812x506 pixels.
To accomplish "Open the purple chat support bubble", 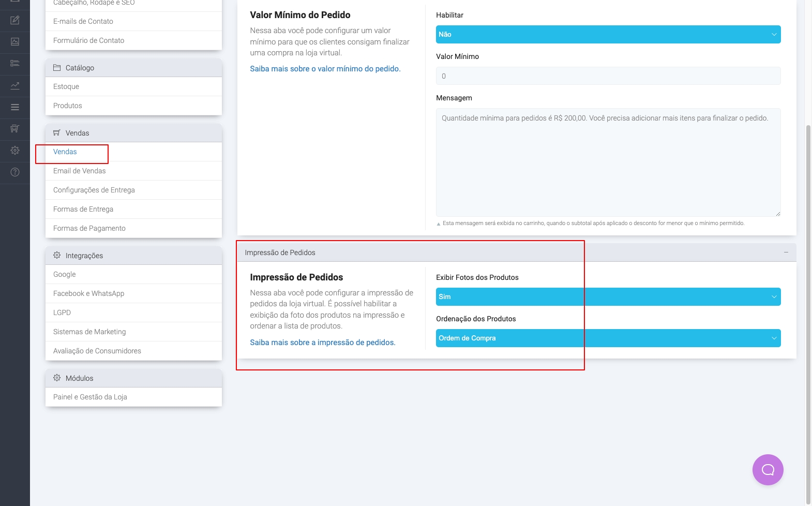I will coord(768,469).
